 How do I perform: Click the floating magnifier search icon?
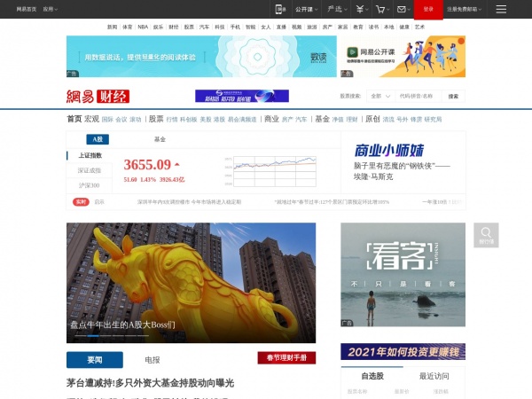pos(486,235)
